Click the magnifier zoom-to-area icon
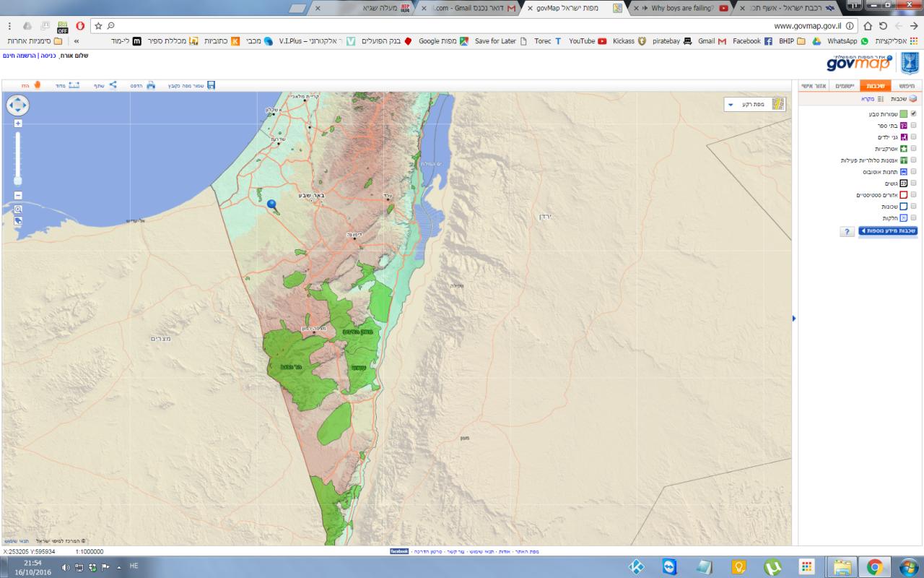The width and height of the screenshot is (924, 578). tap(18, 209)
